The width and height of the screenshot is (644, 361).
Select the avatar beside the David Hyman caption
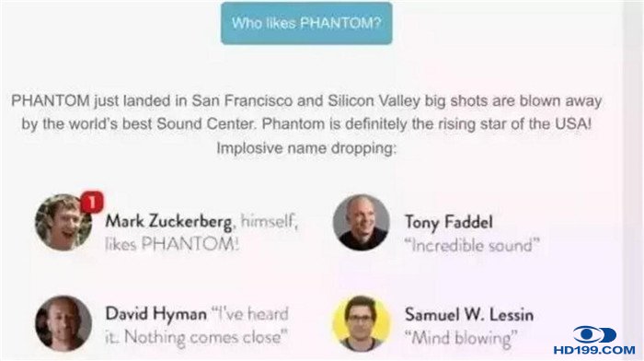coord(63,323)
